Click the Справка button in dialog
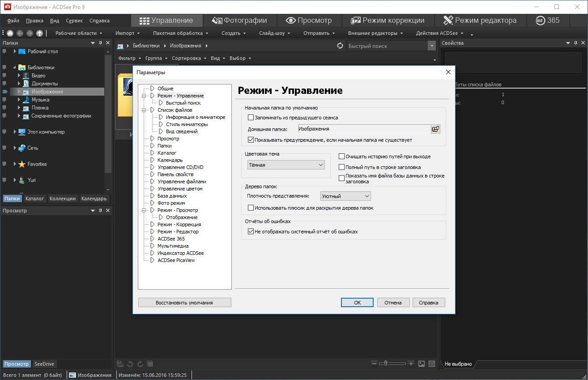 point(429,303)
